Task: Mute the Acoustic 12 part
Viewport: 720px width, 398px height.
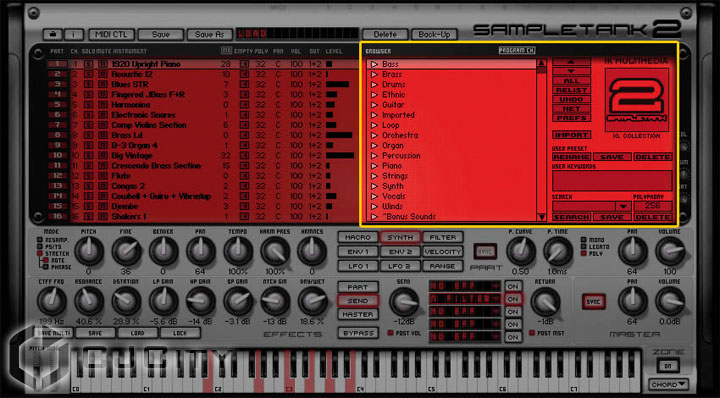Action: pyautogui.click(x=103, y=74)
